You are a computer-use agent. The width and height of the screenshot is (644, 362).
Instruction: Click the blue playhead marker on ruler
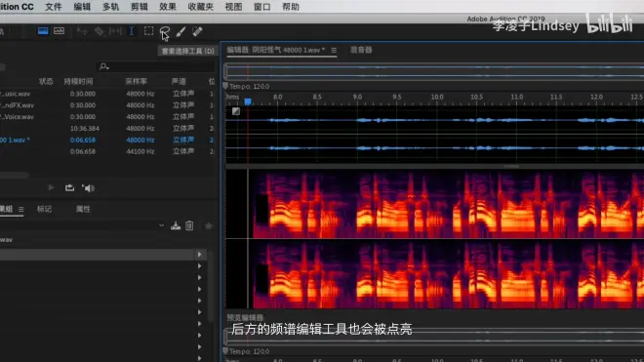click(x=248, y=101)
